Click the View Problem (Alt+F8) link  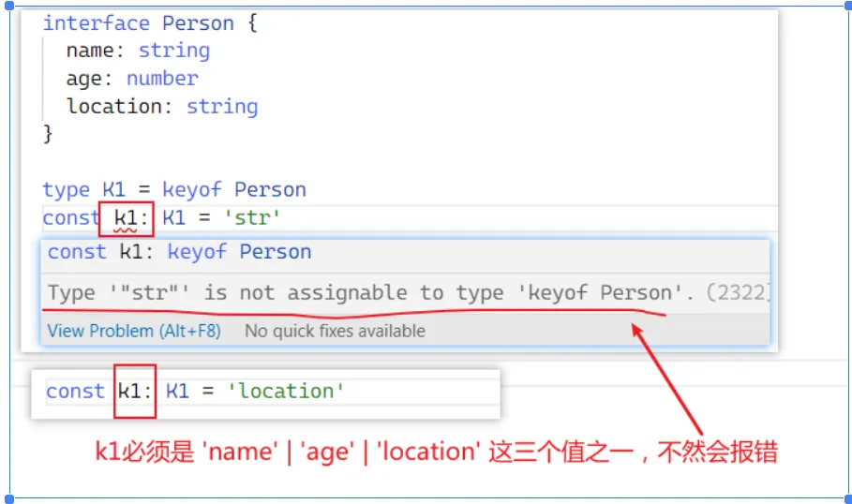click(x=134, y=331)
